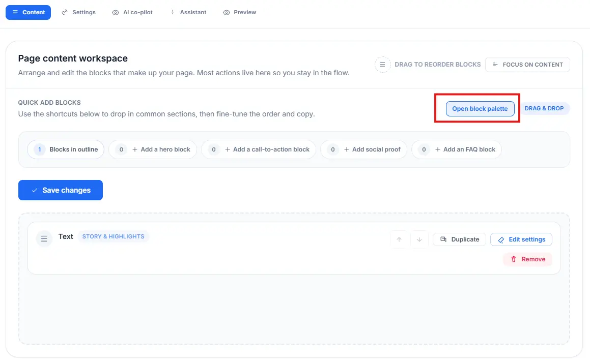The width and height of the screenshot is (590, 364).
Task: Toggle Focus on content mode
Action: [527, 65]
